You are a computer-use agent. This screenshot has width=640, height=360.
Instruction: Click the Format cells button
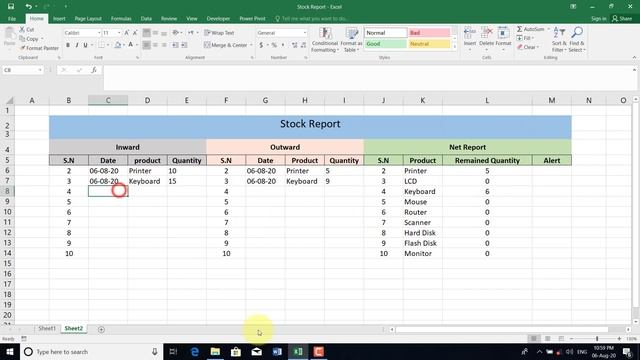coord(503,37)
